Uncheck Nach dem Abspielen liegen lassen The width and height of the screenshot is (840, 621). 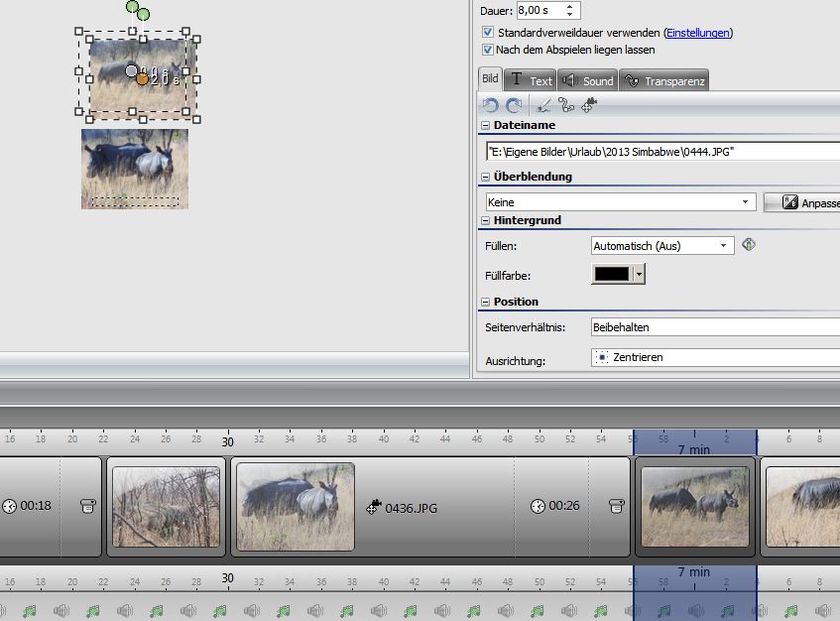click(x=487, y=49)
